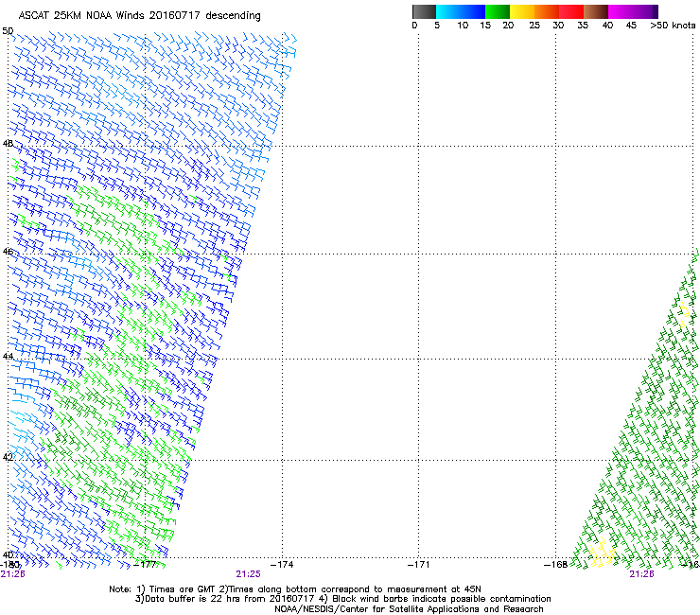The height and width of the screenshot is (615, 700).
Task: Click the legend number 10
Action: tap(463, 25)
